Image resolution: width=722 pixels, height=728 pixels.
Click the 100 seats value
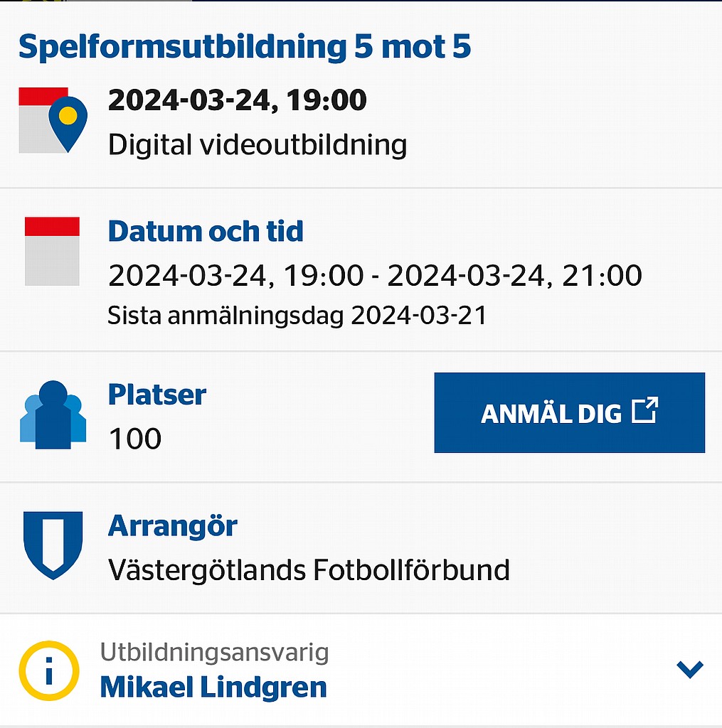pyautogui.click(x=134, y=438)
